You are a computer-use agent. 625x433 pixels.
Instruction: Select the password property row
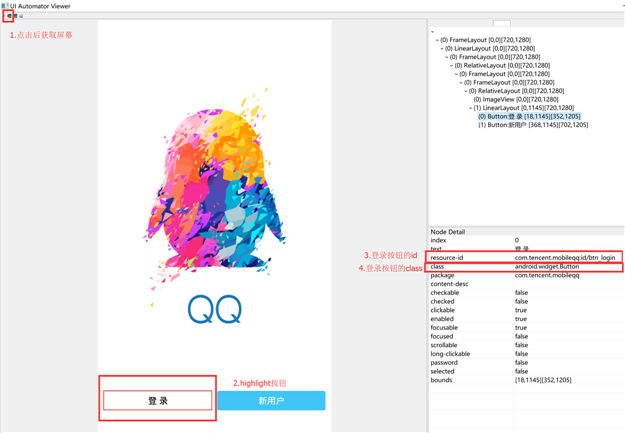(526, 363)
